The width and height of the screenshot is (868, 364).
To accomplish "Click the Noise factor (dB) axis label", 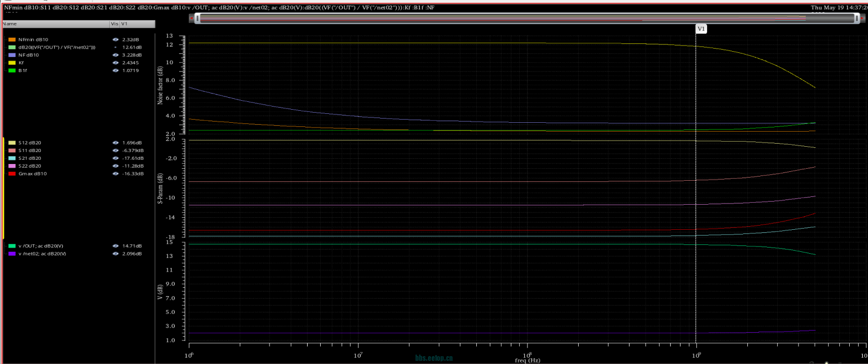I will [160, 85].
